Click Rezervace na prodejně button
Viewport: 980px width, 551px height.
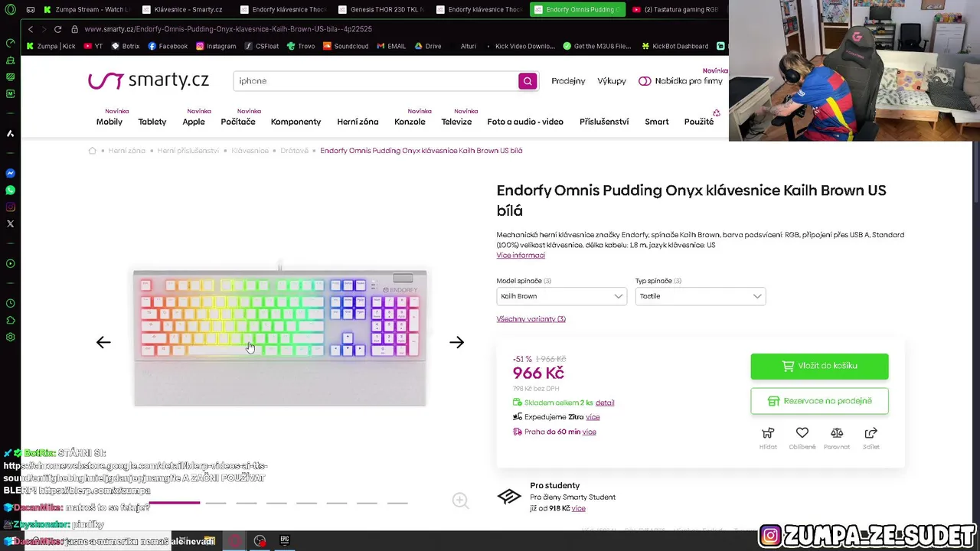(x=819, y=401)
